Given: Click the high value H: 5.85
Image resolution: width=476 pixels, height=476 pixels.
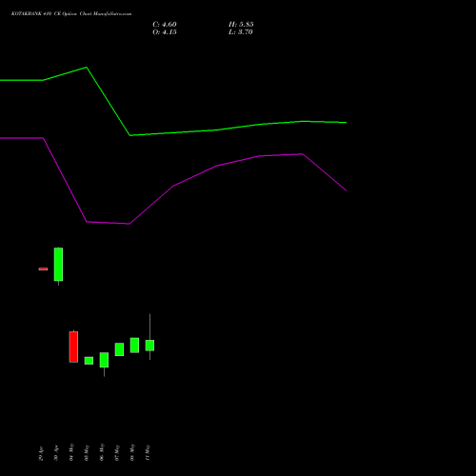Looking at the screenshot, I should [241, 25].
